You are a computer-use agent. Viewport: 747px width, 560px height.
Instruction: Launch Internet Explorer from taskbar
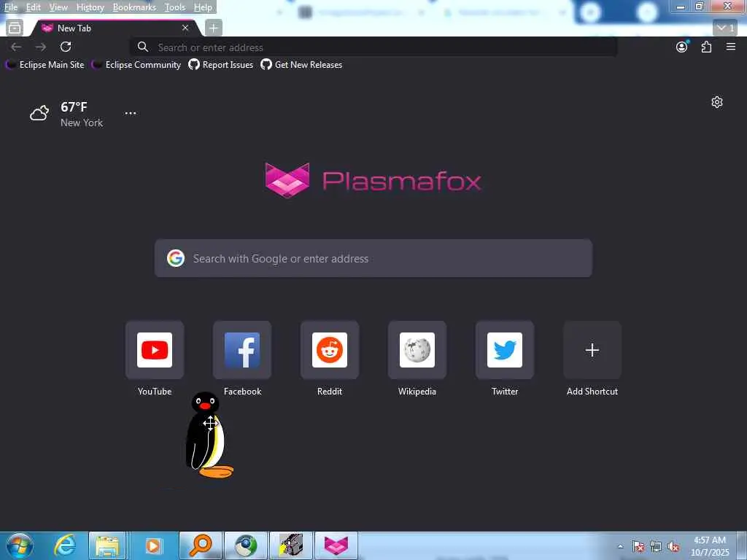pyautogui.click(x=65, y=545)
